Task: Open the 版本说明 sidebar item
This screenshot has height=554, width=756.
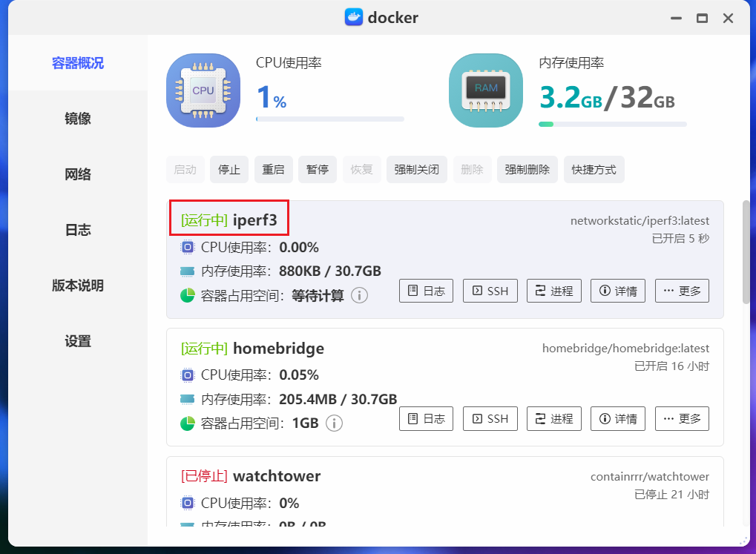Action: tap(78, 286)
